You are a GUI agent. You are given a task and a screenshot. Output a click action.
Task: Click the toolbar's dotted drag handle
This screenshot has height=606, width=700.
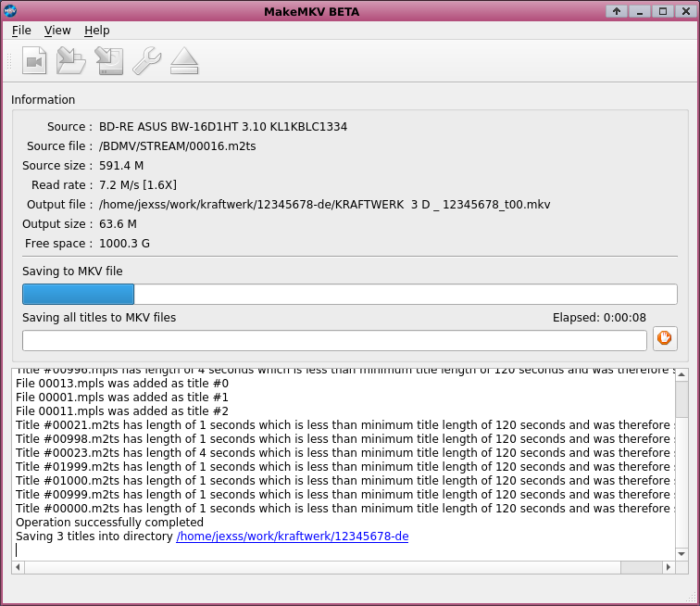pos(10,61)
